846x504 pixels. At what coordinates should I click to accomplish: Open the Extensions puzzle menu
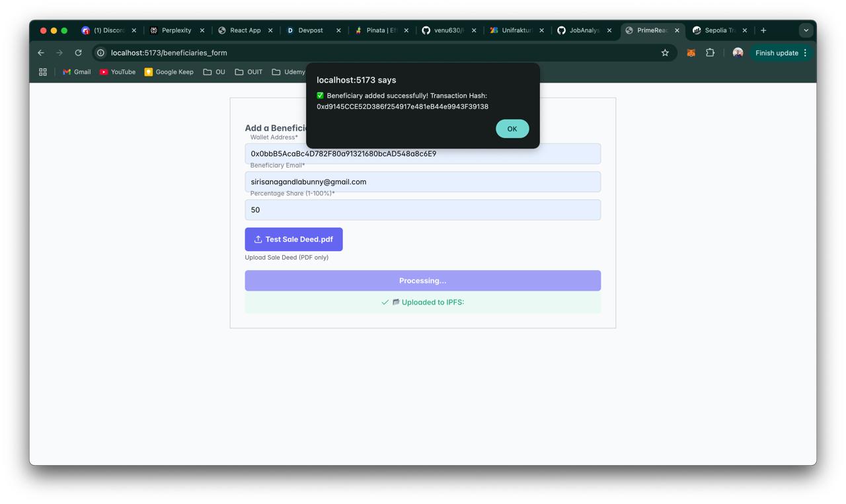coord(710,53)
